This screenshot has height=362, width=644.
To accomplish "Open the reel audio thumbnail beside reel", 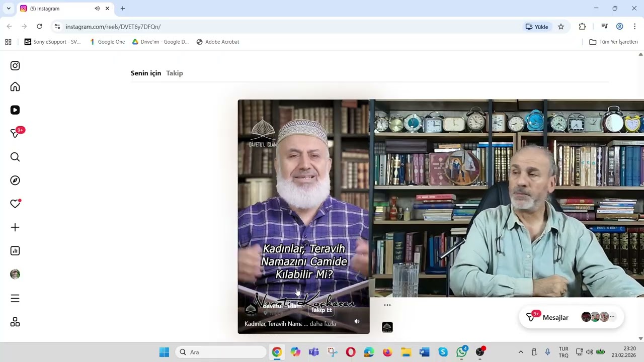I will 387,327.
